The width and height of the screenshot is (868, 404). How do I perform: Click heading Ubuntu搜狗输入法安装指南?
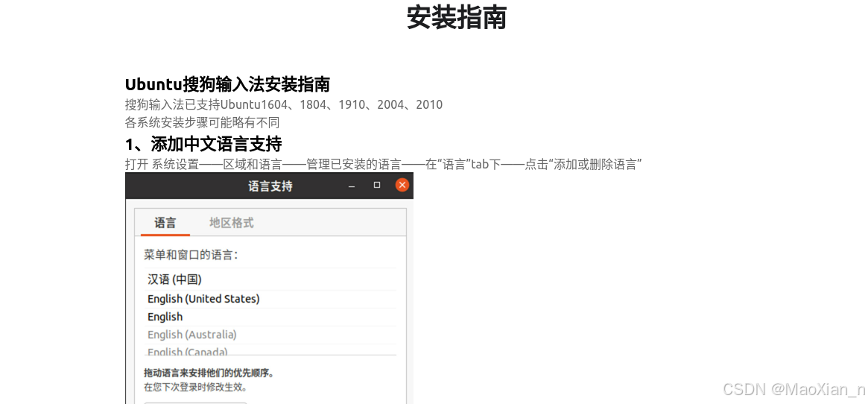227,84
